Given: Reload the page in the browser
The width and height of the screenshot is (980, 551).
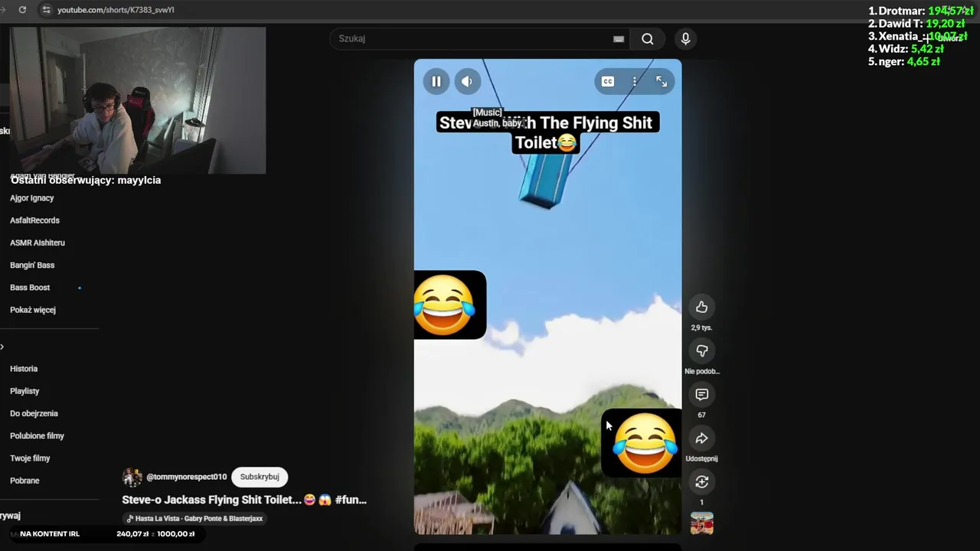Looking at the screenshot, I should point(22,10).
